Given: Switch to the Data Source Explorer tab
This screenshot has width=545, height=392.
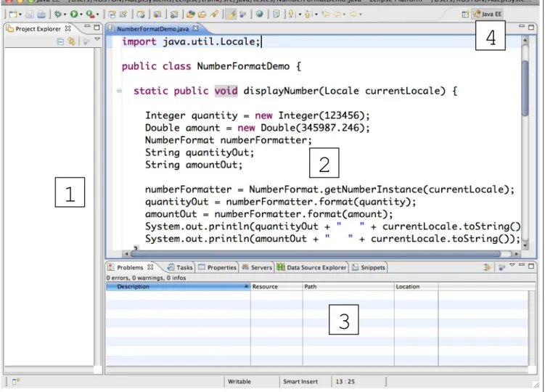Looking at the screenshot, I should 312,267.
